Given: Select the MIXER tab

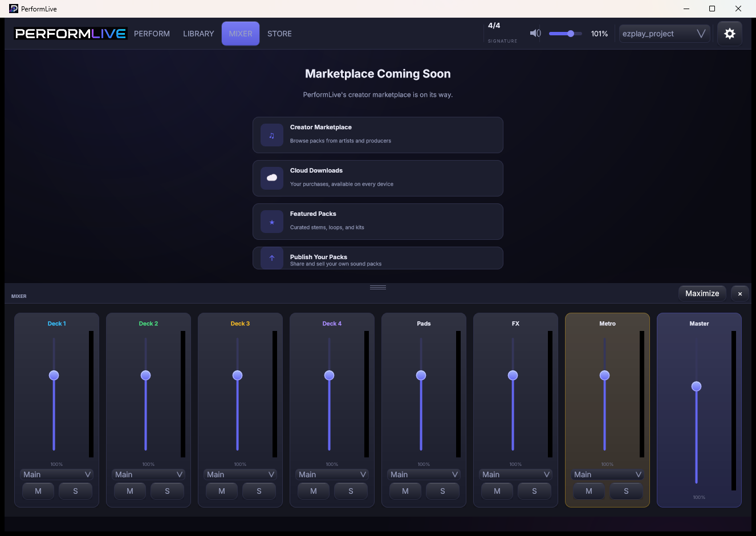Looking at the screenshot, I should pyautogui.click(x=241, y=34).
